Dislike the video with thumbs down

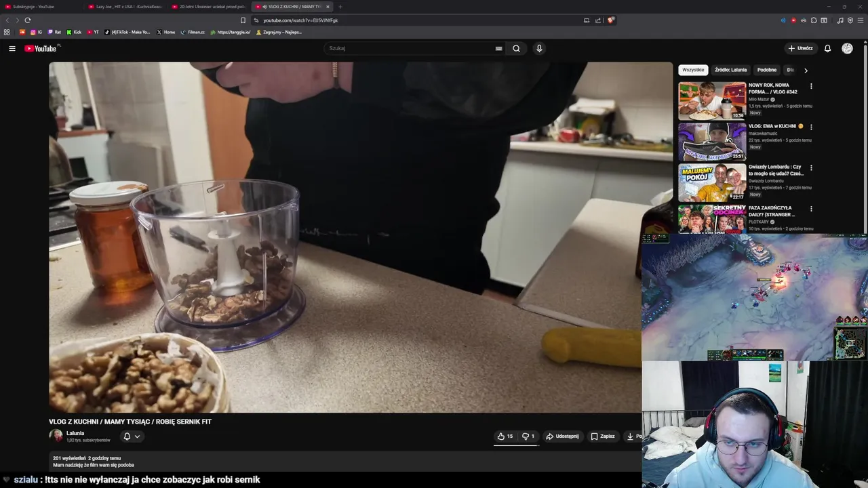[528, 436]
